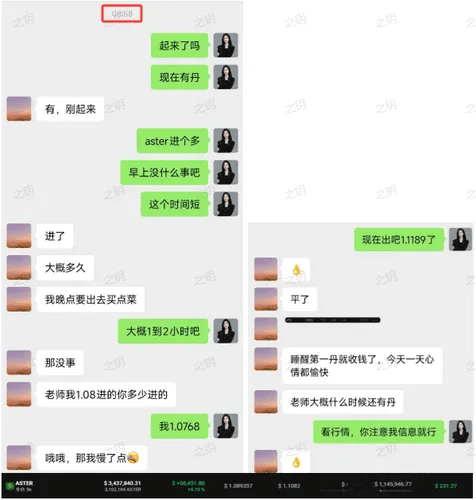This screenshot has height=500, width=476.
Task: Tap sunset avatar next to 平了 message
Action: tap(266, 299)
